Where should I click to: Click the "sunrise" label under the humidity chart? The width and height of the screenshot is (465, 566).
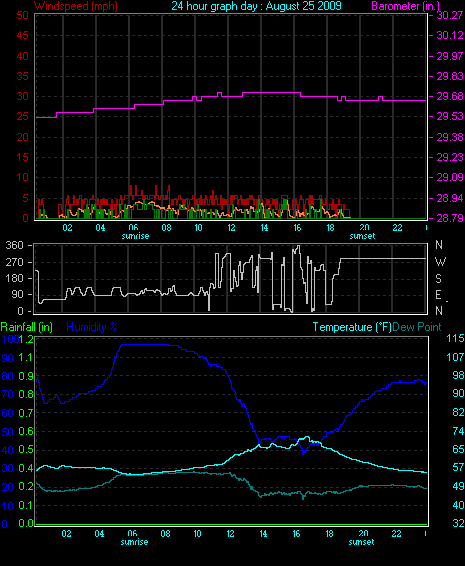pos(134,542)
